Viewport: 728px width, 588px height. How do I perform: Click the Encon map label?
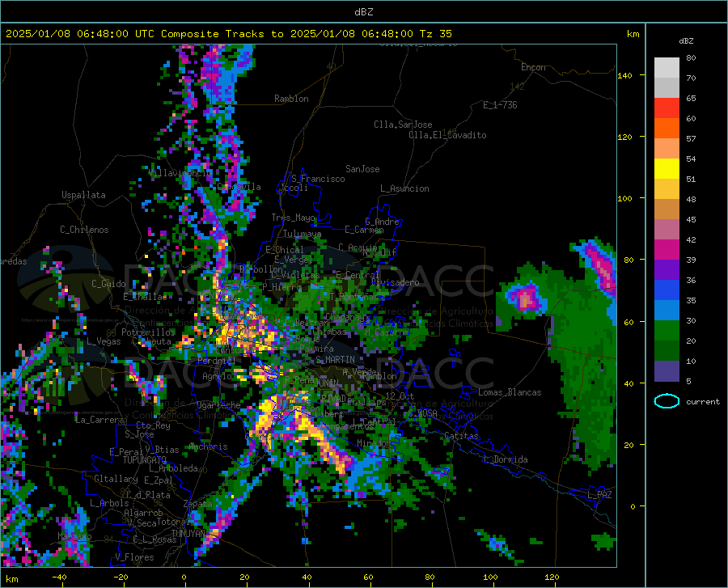coord(533,67)
